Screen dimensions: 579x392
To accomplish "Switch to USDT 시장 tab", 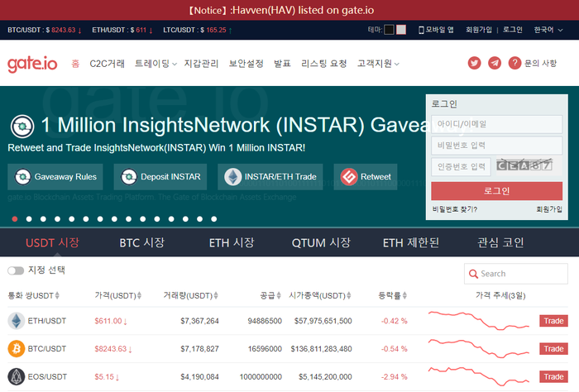I will coord(52,242).
